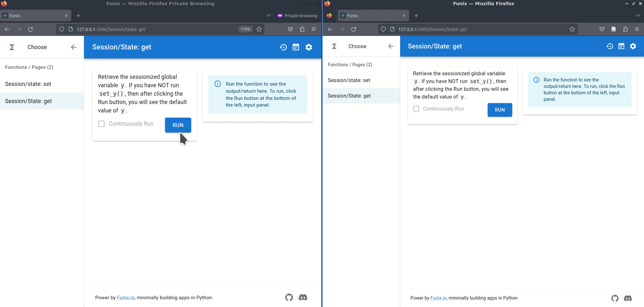The image size is (644, 307).
Task: Open calendar/log icon in private window header
Action: click(x=296, y=47)
